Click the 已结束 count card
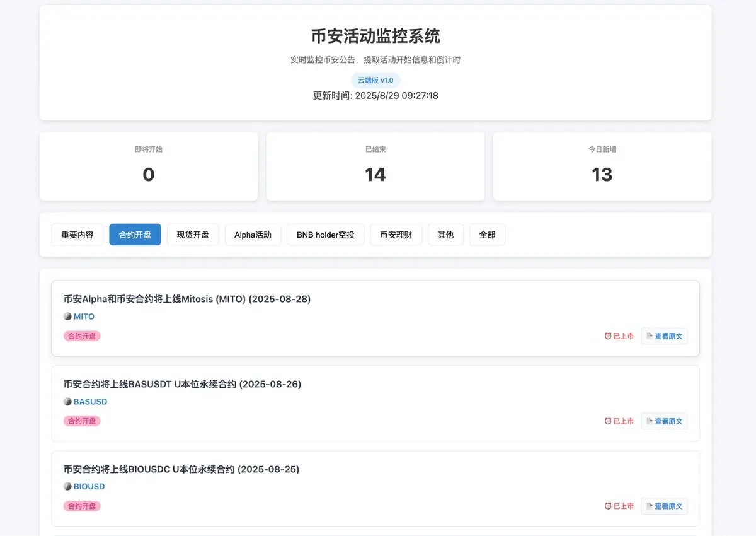Image resolution: width=756 pixels, height=536 pixels. click(375, 166)
